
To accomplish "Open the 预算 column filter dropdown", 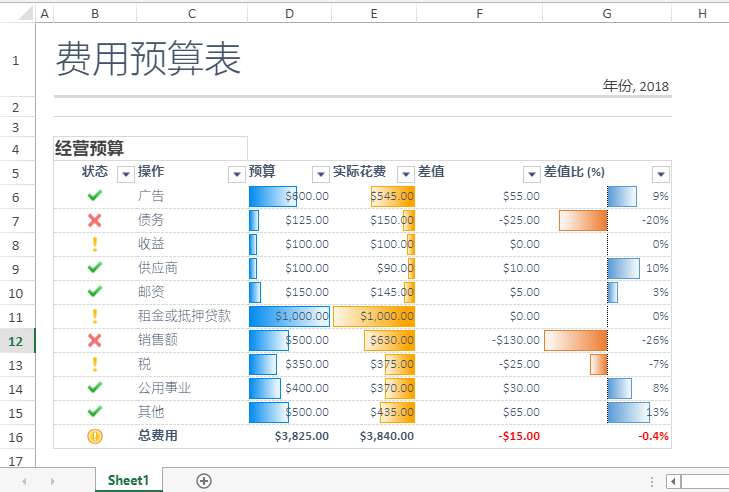I will pyautogui.click(x=320, y=174).
